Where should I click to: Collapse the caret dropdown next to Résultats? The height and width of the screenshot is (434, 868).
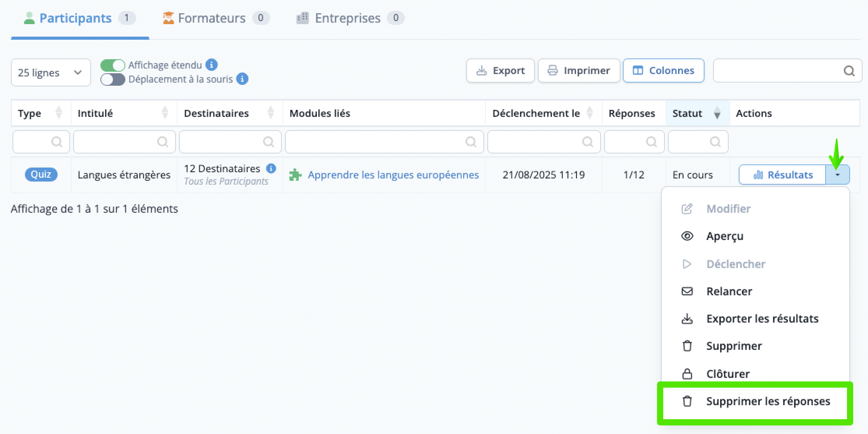837,175
